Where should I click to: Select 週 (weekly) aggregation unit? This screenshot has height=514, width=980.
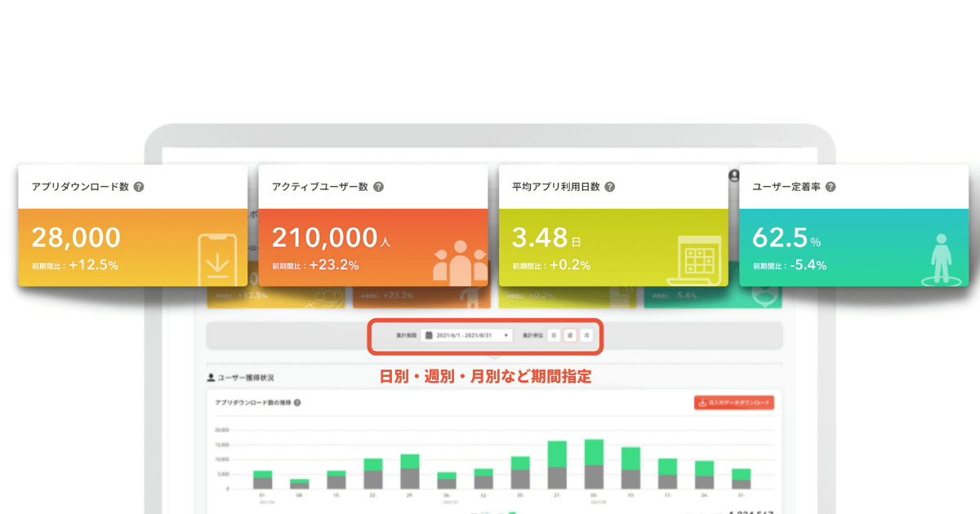570,335
